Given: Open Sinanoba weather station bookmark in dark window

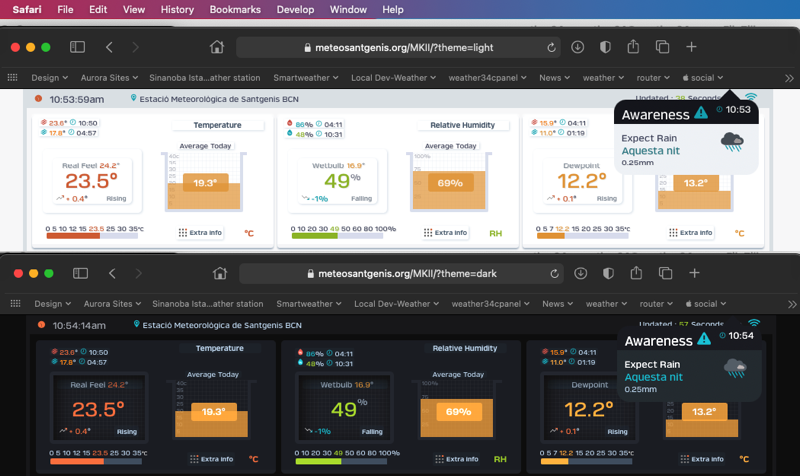Looking at the screenshot, I should (x=208, y=304).
